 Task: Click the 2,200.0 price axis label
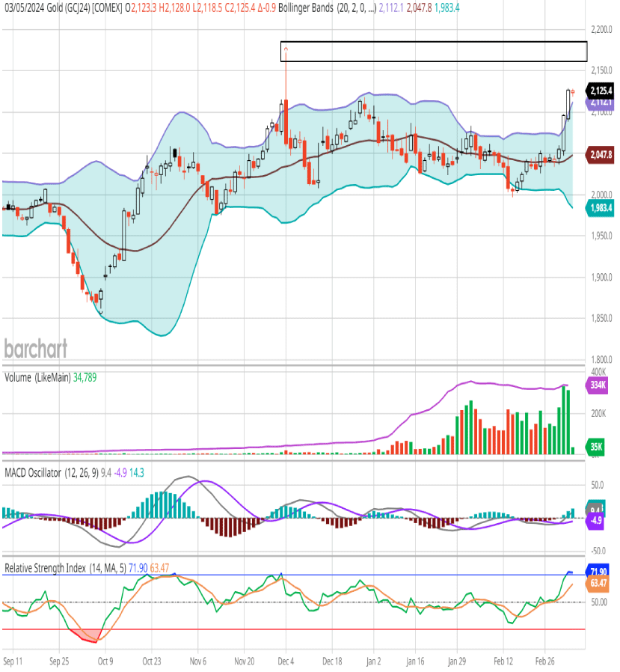(601, 30)
